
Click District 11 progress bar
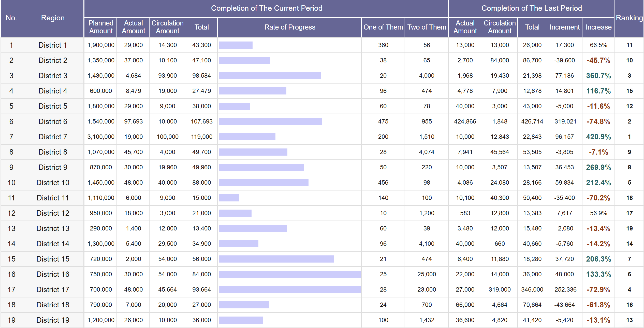click(x=229, y=198)
